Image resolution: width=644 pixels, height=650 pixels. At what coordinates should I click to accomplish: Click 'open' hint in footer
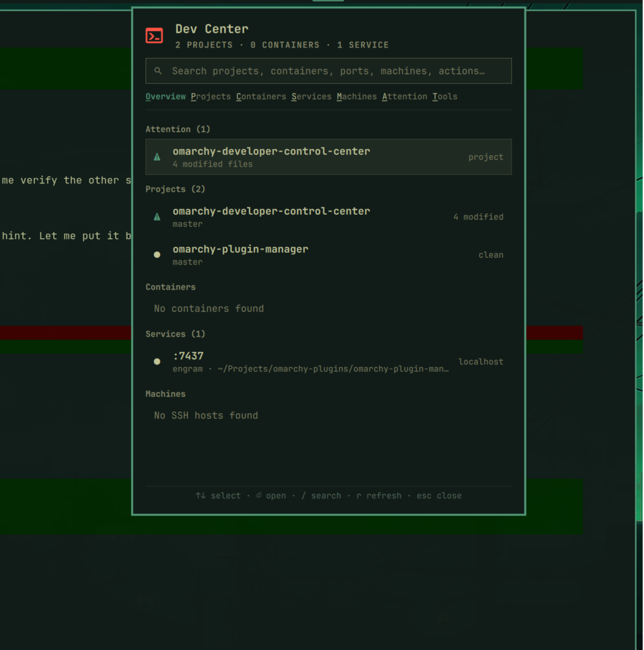pos(270,495)
